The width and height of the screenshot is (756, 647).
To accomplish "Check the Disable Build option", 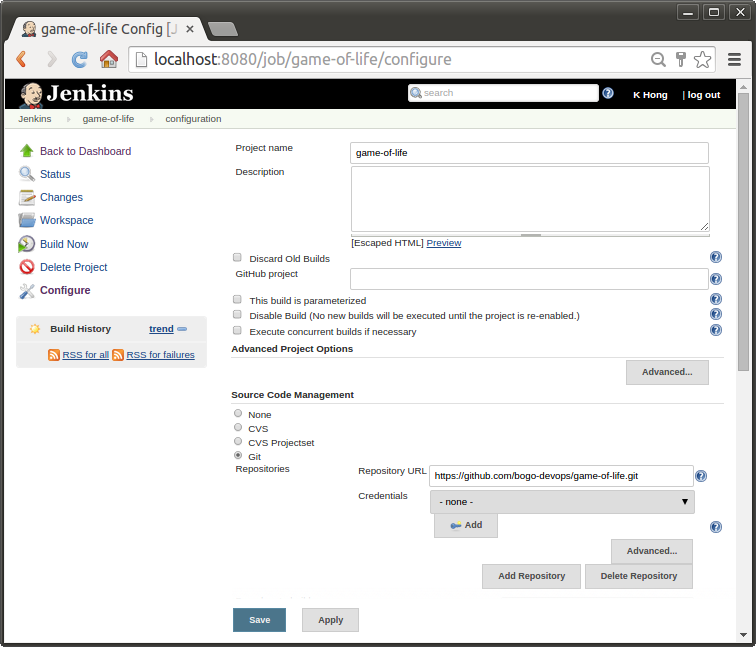I will pyautogui.click(x=237, y=315).
